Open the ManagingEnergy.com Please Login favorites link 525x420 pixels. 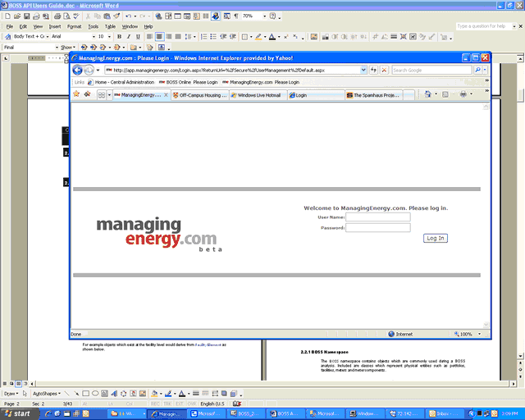click(261, 82)
